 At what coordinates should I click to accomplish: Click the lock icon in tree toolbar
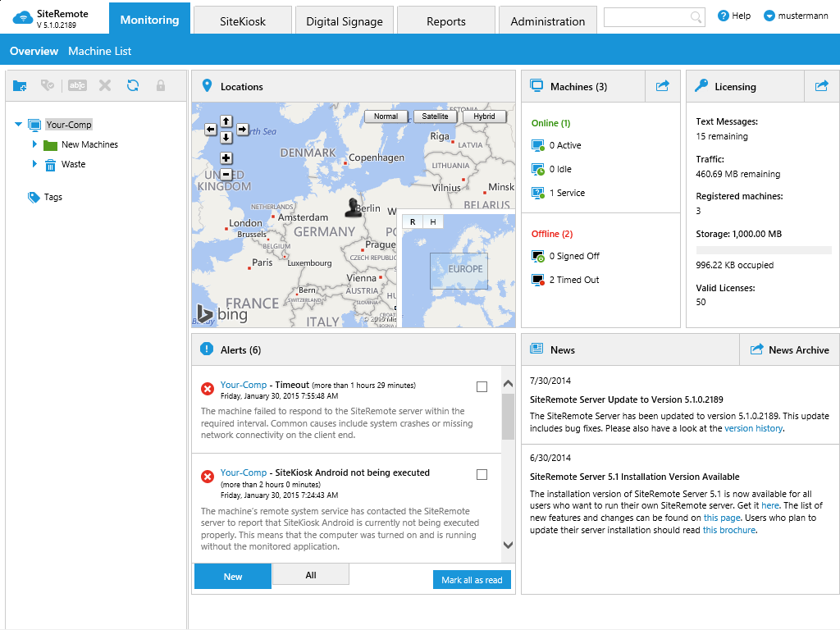point(161,85)
